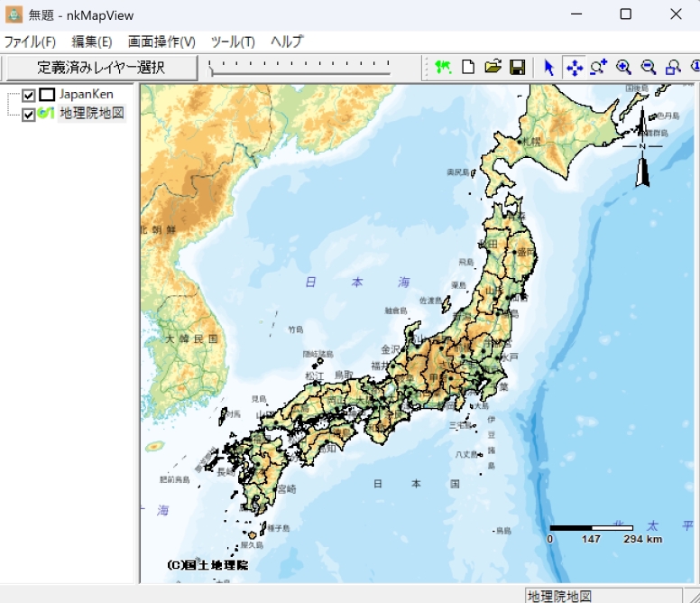Select the JapanKen layer name in the tree

[x=87, y=95]
